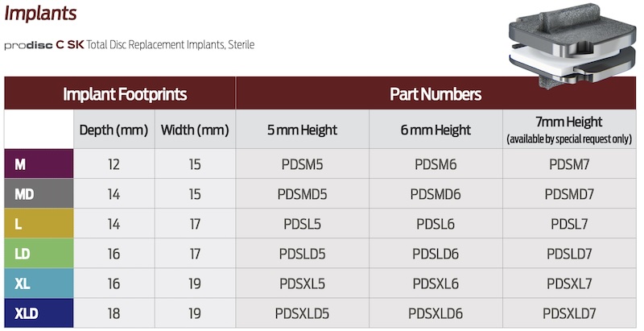
Task: Click part number PDSXLD7
Action: click(x=569, y=312)
